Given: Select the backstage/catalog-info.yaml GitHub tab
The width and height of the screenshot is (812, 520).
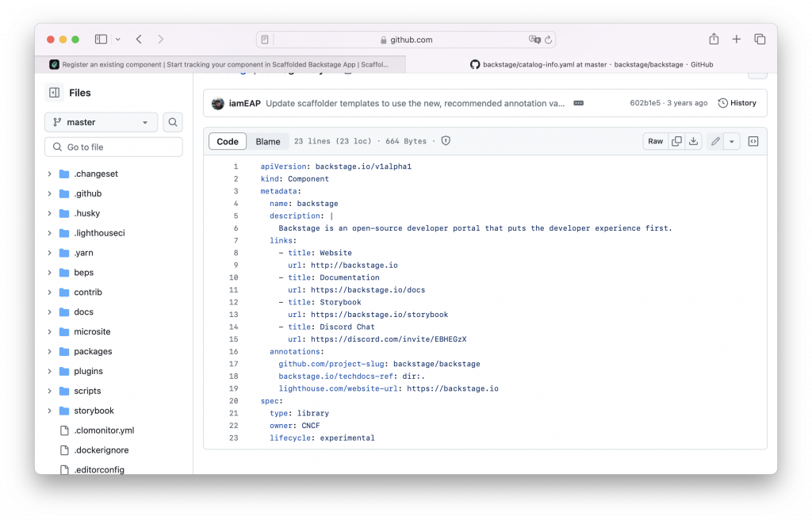Looking at the screenshot, I should pos(592,65).
